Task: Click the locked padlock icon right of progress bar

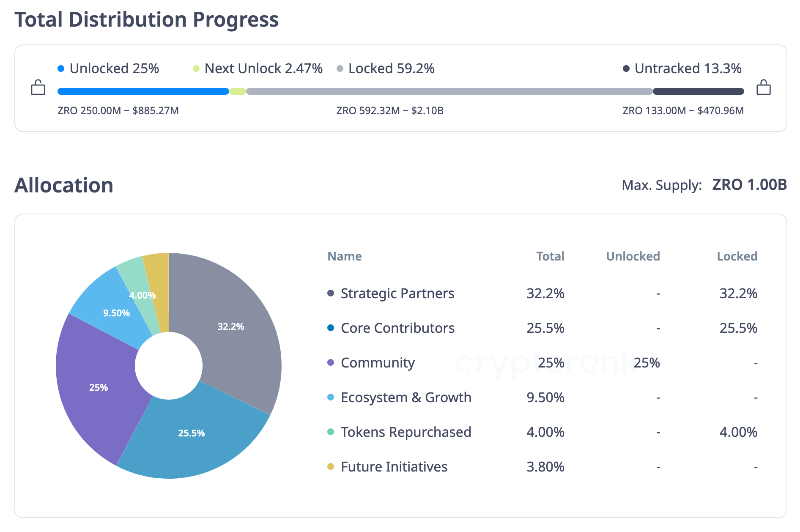Action: pyautogui.click(x=763, y=88)
